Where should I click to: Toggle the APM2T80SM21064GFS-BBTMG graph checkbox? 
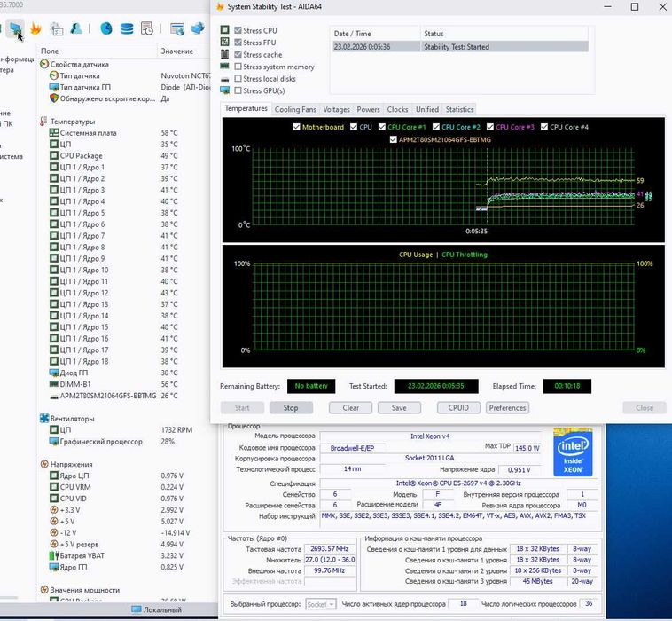[394, 139]
